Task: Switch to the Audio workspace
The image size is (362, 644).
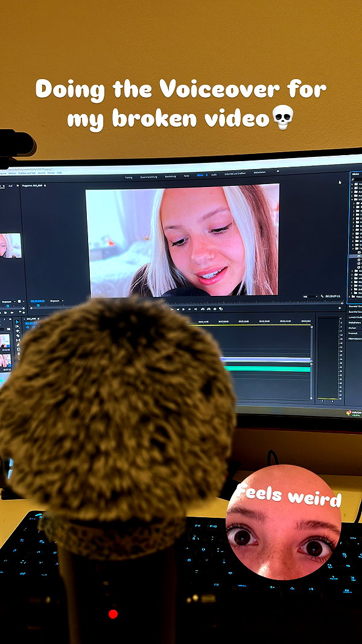Action: click(x=214, y=175)
